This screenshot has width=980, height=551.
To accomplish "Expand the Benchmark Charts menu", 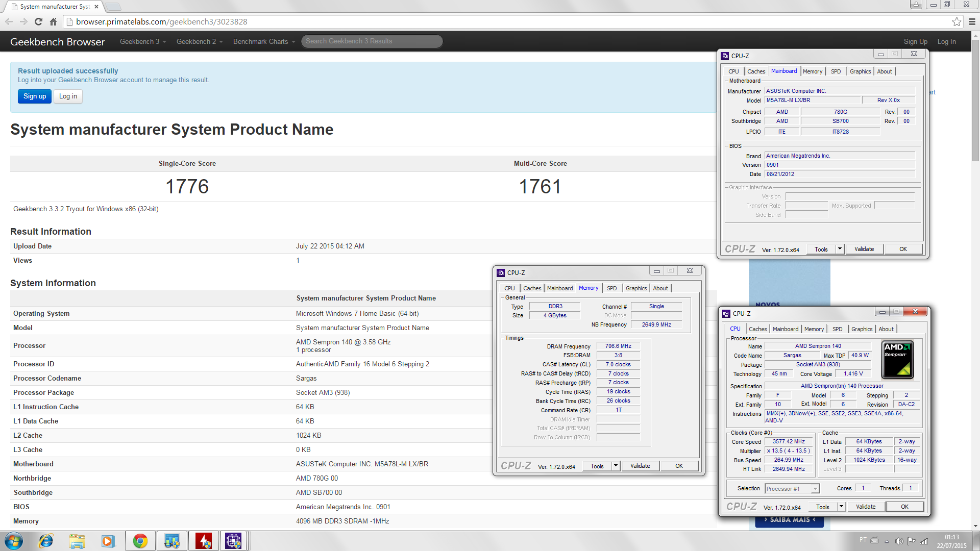I will [x=264, y=41].
